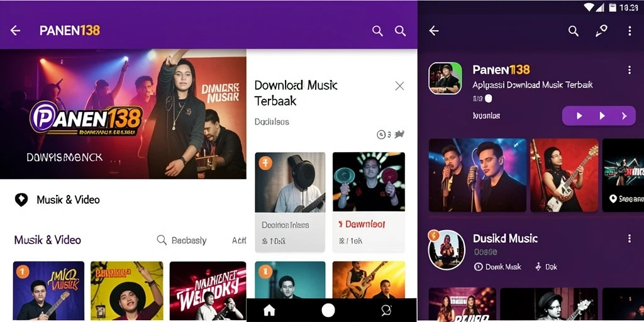Open the three-dot overflow menu in right header
Image resolution: width=644 pixels, height=322 pixels.
tap(630, 31)
